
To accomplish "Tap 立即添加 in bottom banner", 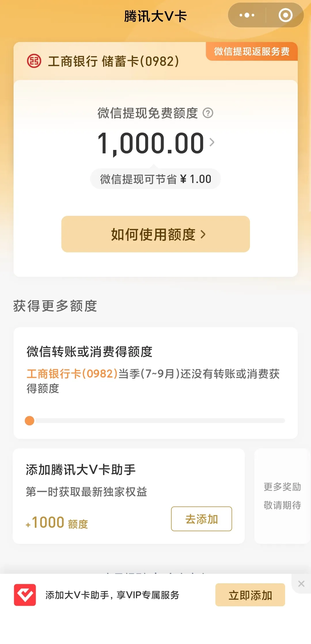I will tap(250, 595).
